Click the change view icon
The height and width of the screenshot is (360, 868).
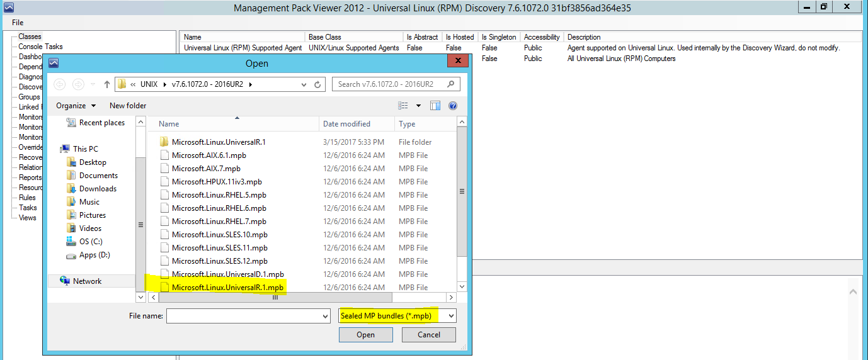coord(403,106)
